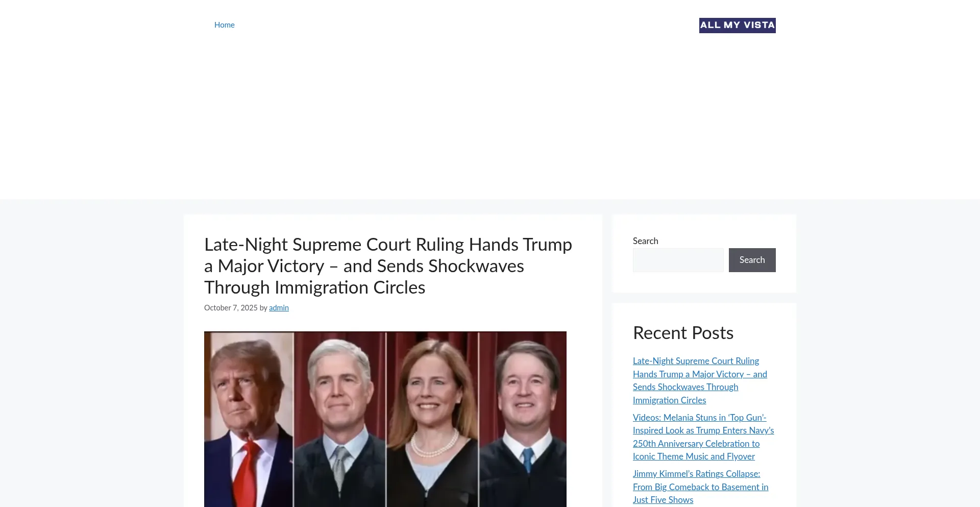Click Trump's portrait in the featured image
The height and width of the screenshot is (507, 980).
tap(249, 419)
